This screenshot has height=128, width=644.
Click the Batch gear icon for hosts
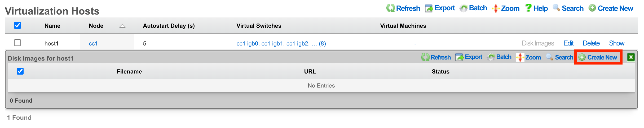coord(464,8)
